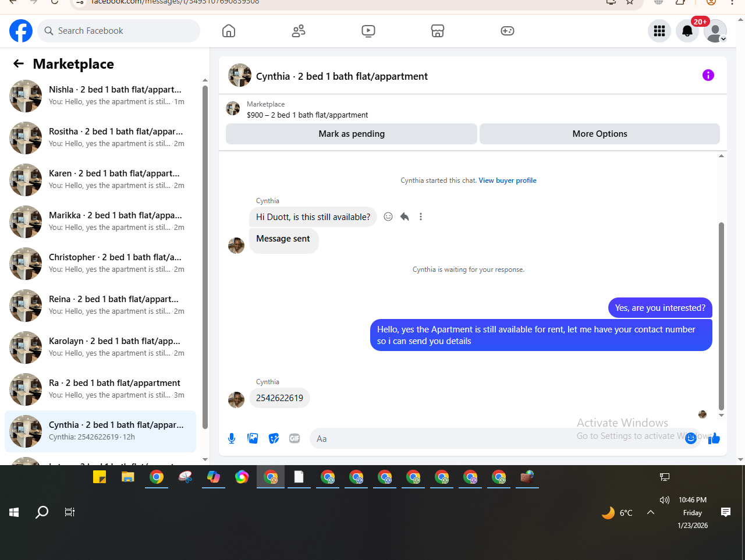Open the grid Menu icon
Image resolution: width=745 pixels, height=560 pixels.
point(659,31)
